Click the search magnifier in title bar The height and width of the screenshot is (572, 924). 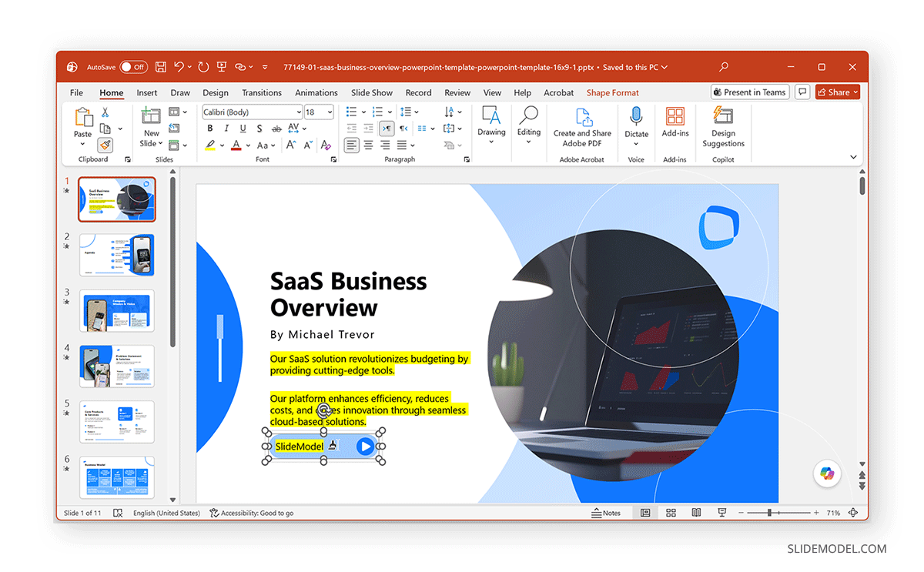723,67
